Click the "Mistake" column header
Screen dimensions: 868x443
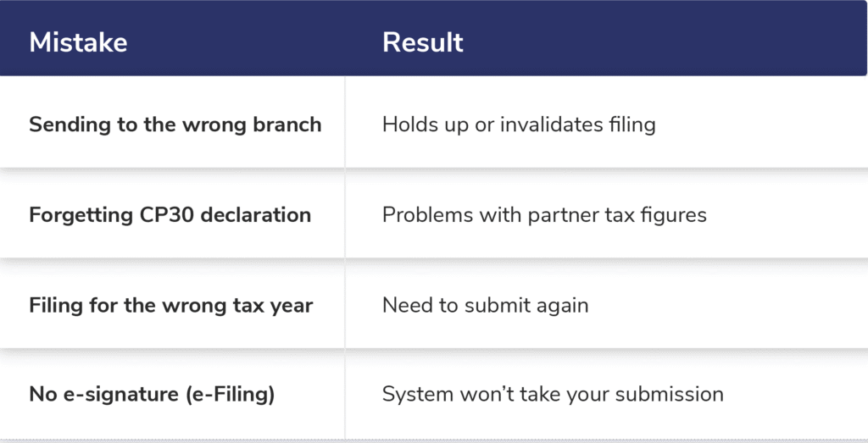(x=78, y=42)
